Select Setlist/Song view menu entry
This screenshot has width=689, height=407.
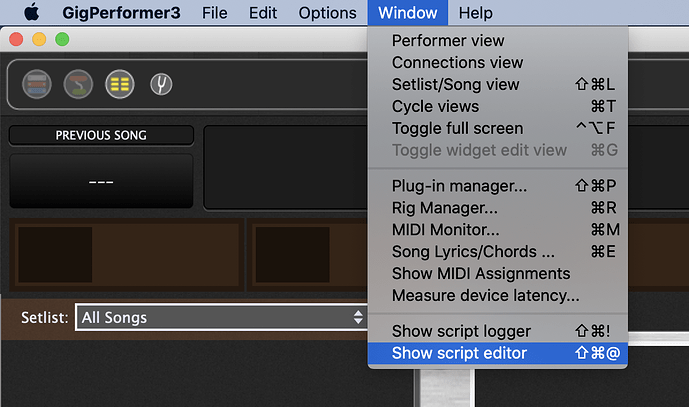(497, 84)
